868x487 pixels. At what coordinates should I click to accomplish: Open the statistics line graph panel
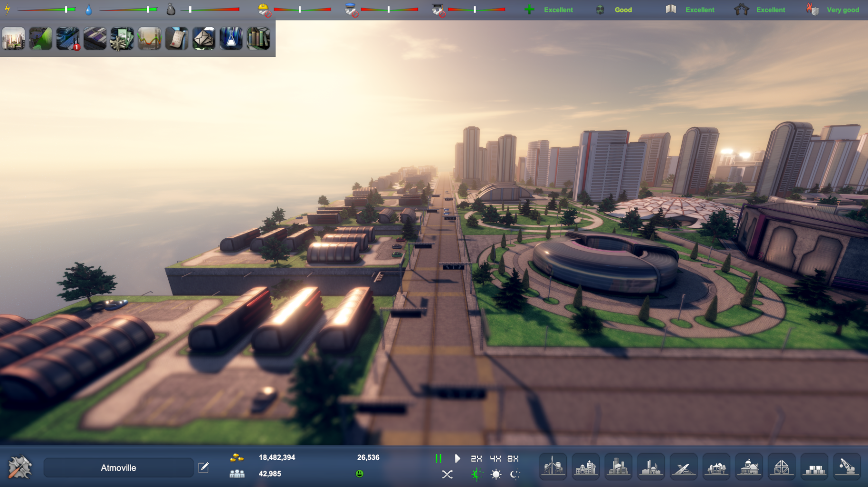point(149,38)
